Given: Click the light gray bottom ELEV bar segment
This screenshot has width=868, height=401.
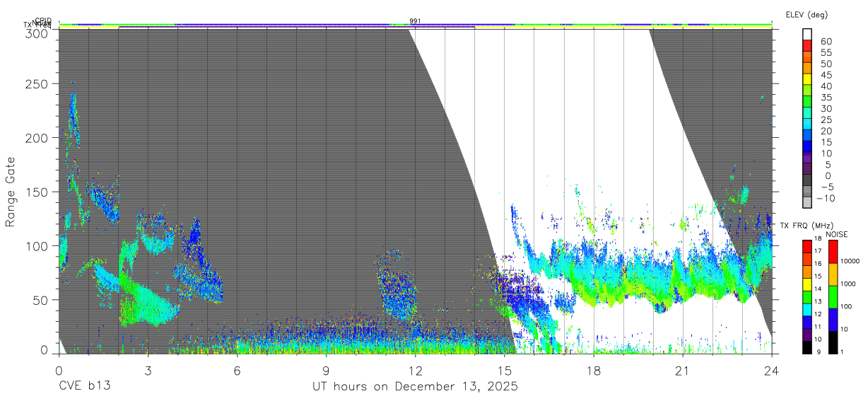Looking at the screenshot, I should 808,202.
